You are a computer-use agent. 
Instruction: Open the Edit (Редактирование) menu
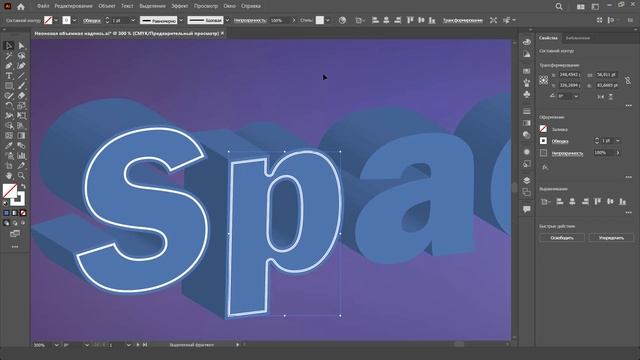73,6
